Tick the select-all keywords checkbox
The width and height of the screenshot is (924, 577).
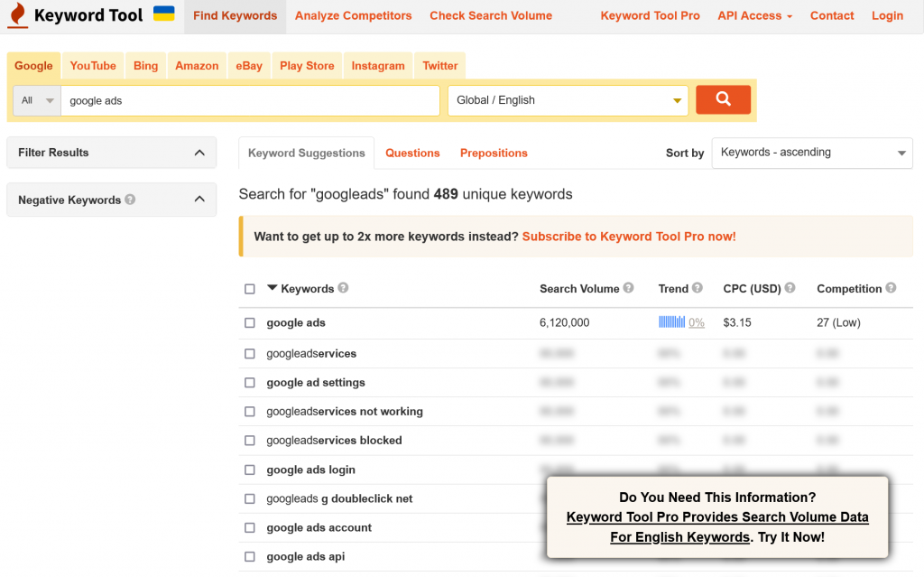pos(250,289)
